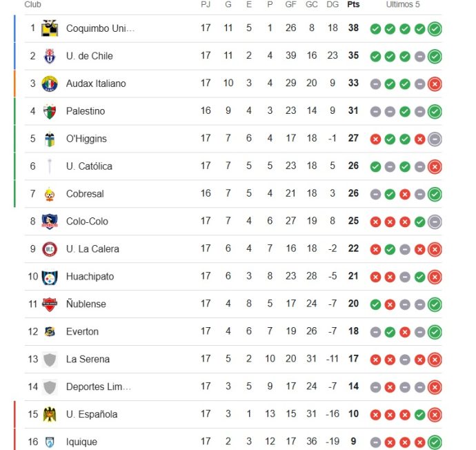Select the Palestino club crest
476x450 pixels.
[x=50, y=111]
